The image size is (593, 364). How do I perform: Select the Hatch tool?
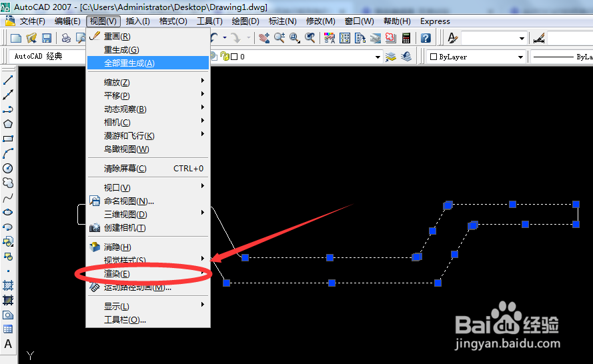(x=8, y=285)
